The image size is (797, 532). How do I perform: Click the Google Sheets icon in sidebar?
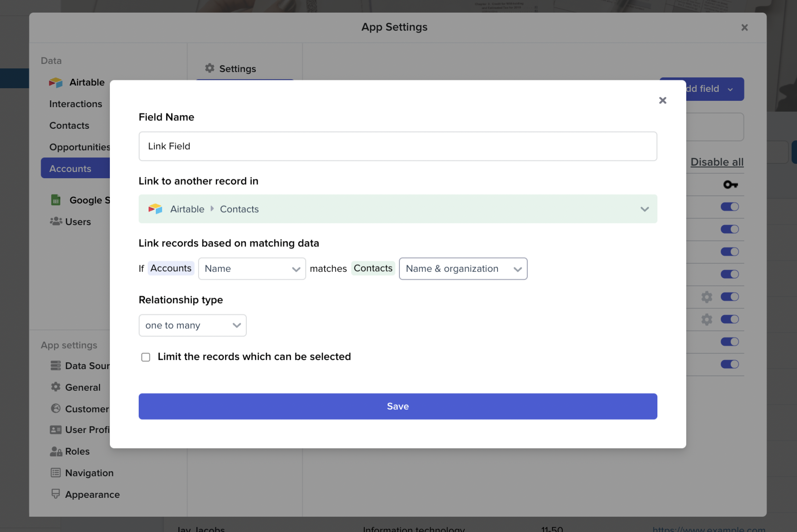click(56, 200)
